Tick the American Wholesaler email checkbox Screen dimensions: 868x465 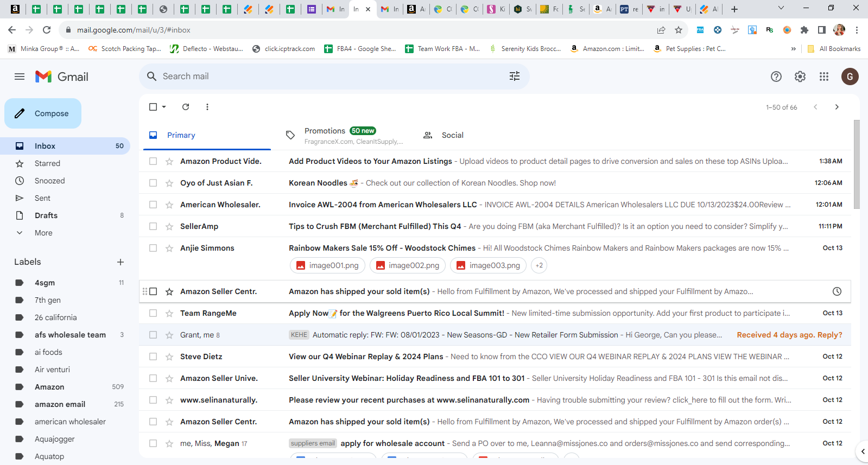pyautogui.click(x=153, y=205)
